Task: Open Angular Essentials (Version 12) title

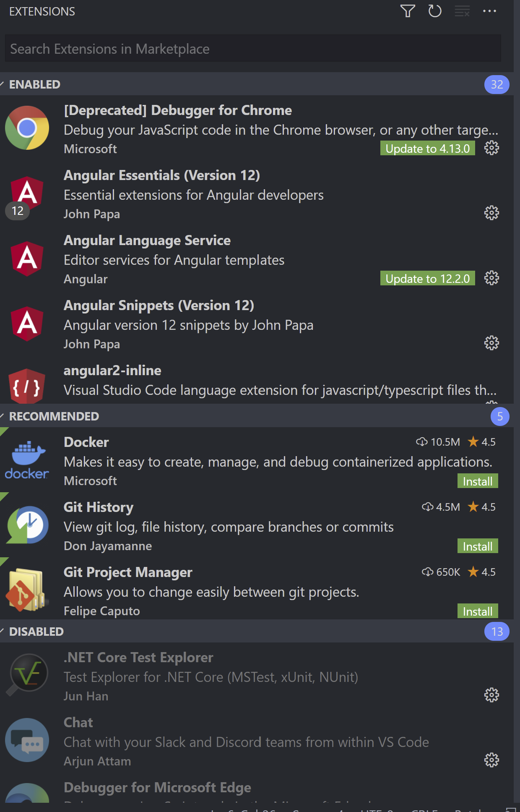Action: point(162,175)
